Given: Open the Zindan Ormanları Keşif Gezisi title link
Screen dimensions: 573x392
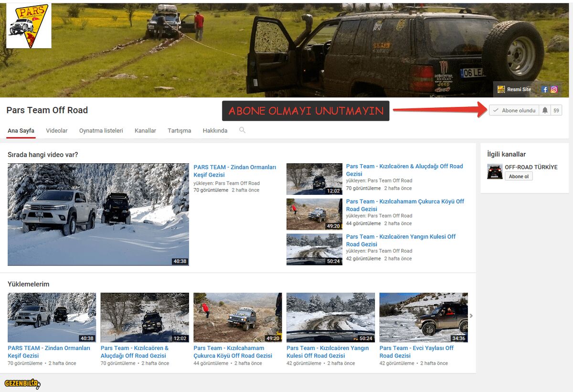Looking at the screenshot, I should click(234, 171).
